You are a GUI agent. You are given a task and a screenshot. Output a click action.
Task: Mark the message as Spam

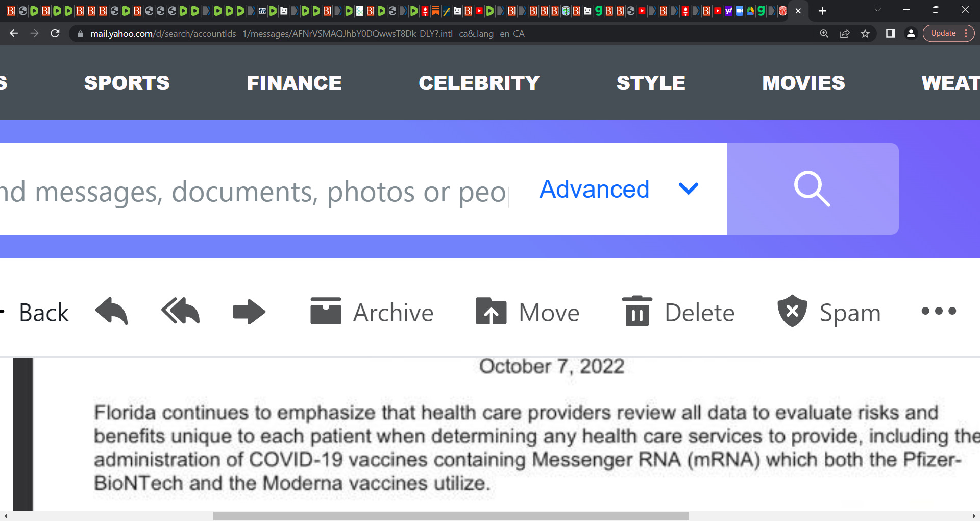[x=829, y=312]
